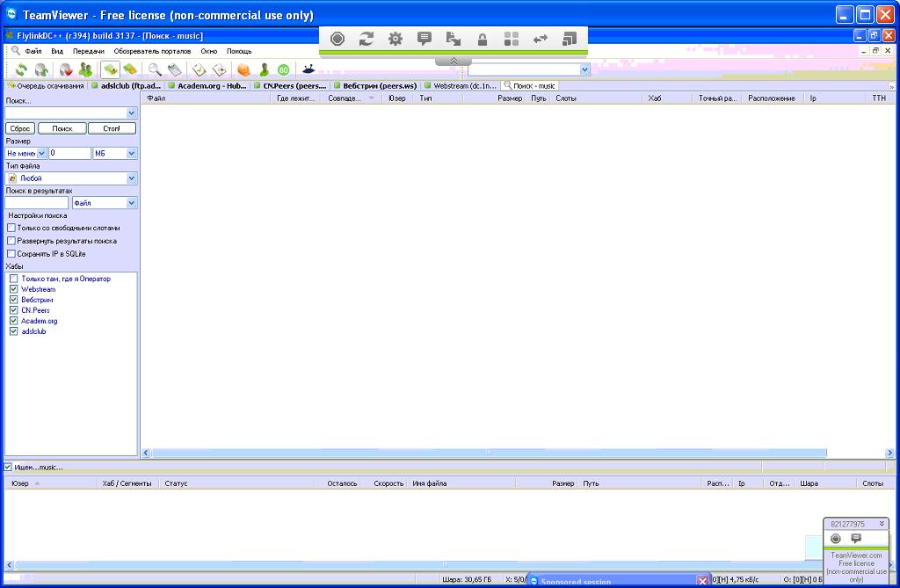The image size is (900, 588).
Task: Click the notepad with checkmark toolbar icon
Action: 200,70
